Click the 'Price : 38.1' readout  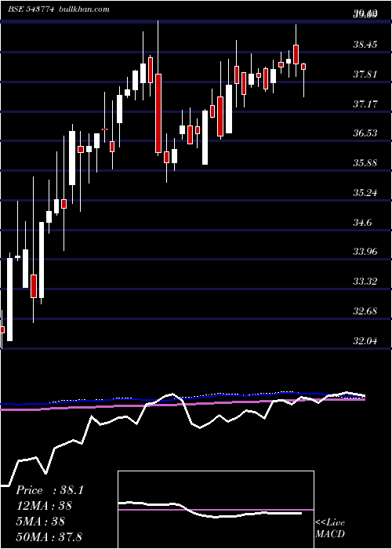[49, 490]
